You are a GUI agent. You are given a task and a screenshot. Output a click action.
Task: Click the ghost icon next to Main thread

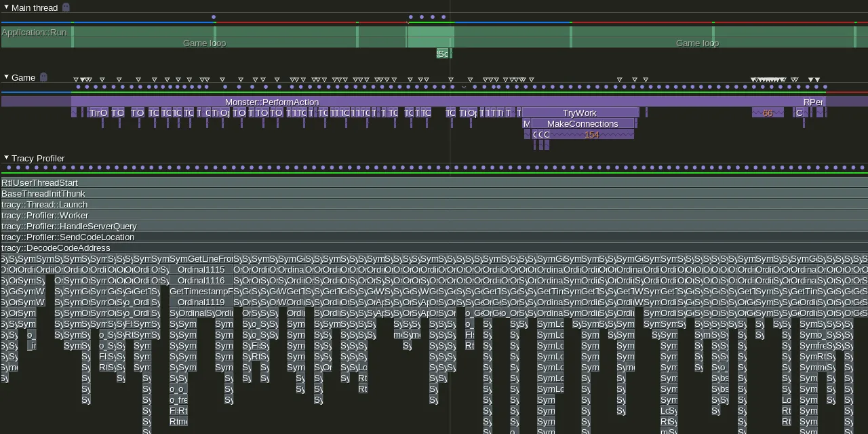(x=65, y=7)
